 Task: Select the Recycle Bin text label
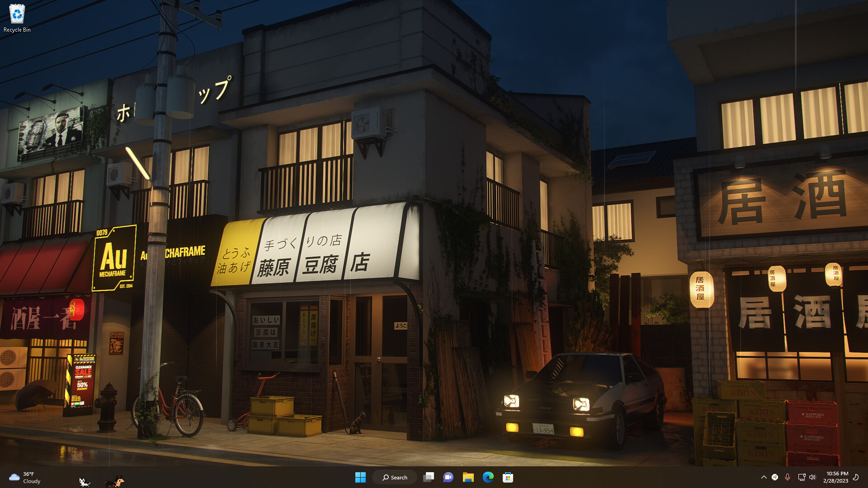17,30
